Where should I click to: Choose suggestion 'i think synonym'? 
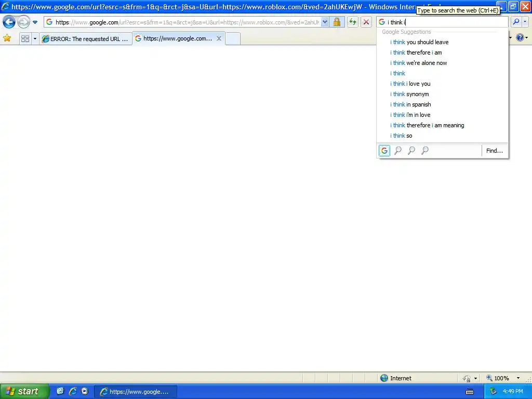pos(442,94)
